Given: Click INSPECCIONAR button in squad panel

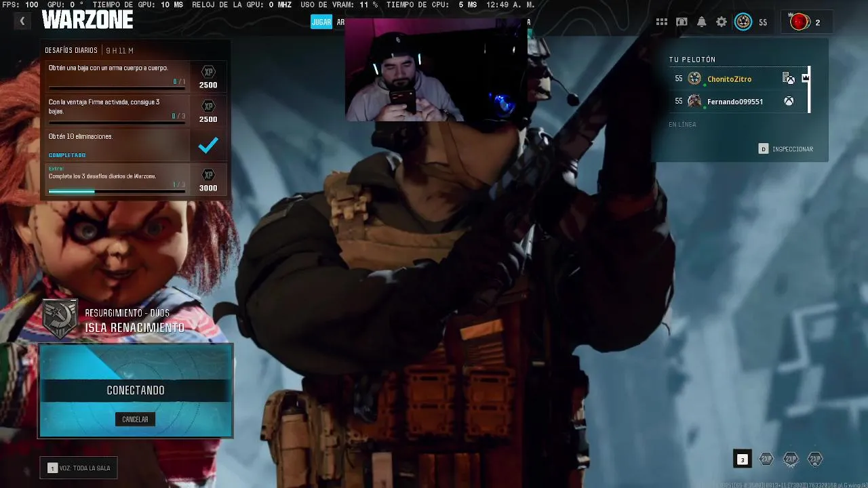Looking at the screenshot, I should pyautogui.click(x=785, y=149).
